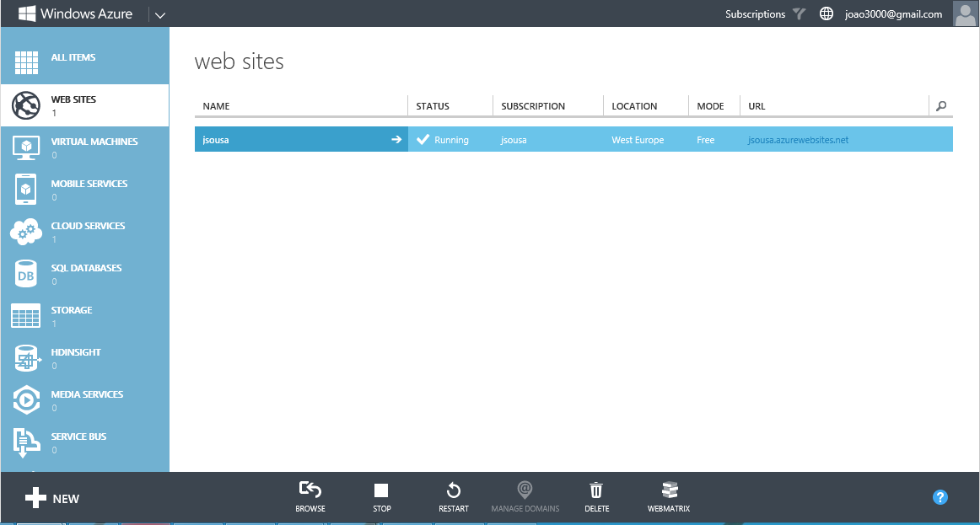980x525 pixels.
Task: Click the Subscriptions filter funnel icon
Action: click(800, 13)
